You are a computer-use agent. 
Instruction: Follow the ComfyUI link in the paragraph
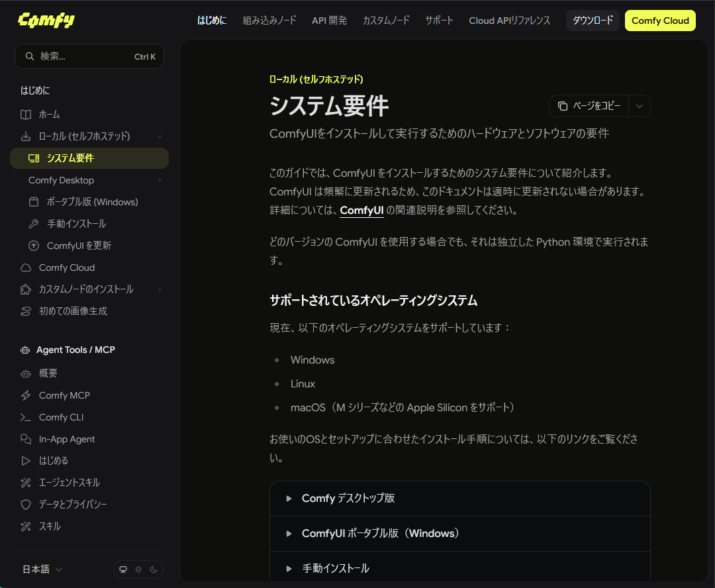(361, 211)
